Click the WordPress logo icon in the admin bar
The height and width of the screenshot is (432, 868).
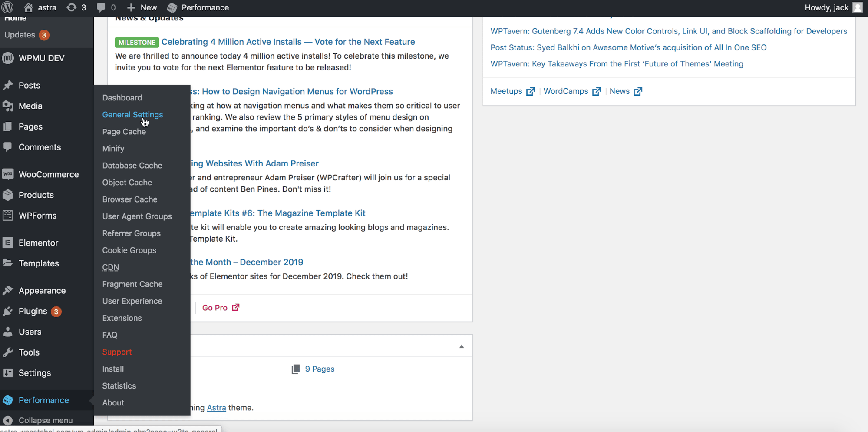8,7
